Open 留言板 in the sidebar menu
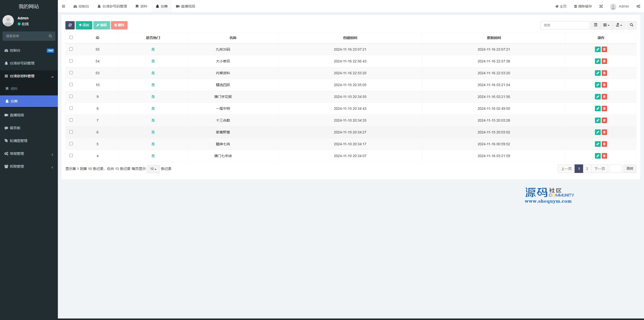The image size is (644, 320). (15, 128)
